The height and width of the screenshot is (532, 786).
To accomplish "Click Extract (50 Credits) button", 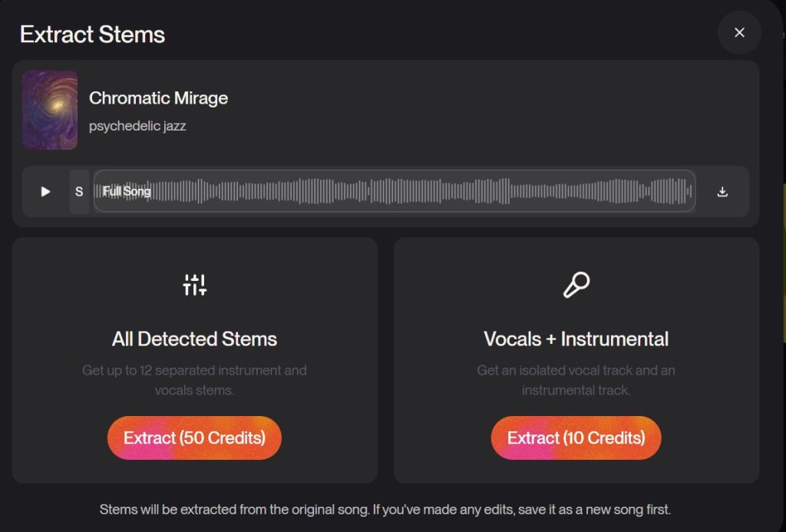I will point(194,438).
